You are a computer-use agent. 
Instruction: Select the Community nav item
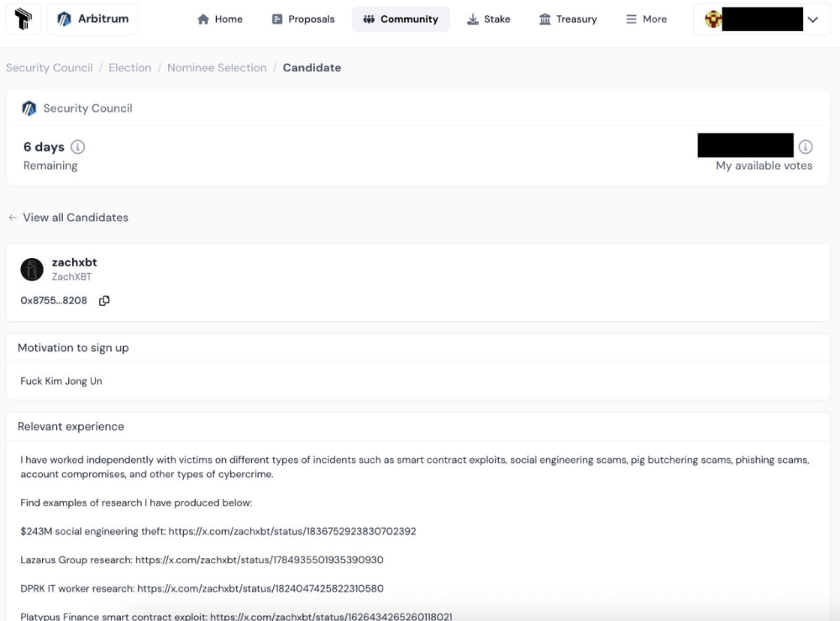[401, 19]
